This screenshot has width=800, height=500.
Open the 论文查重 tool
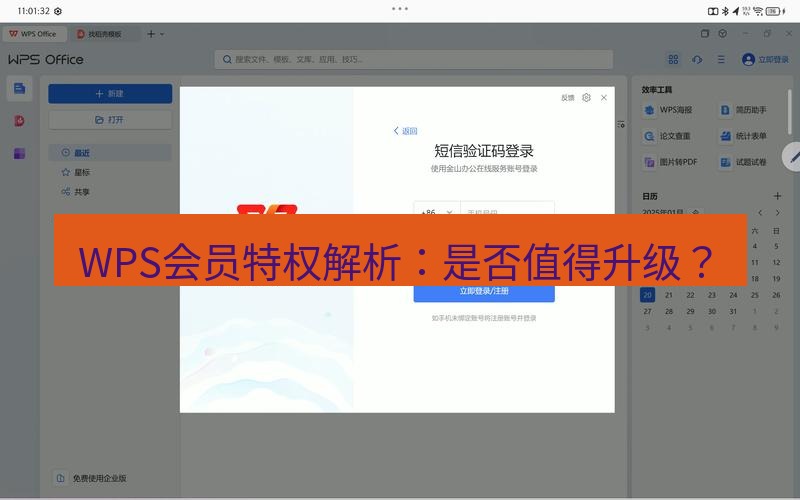tap(667, 136)
